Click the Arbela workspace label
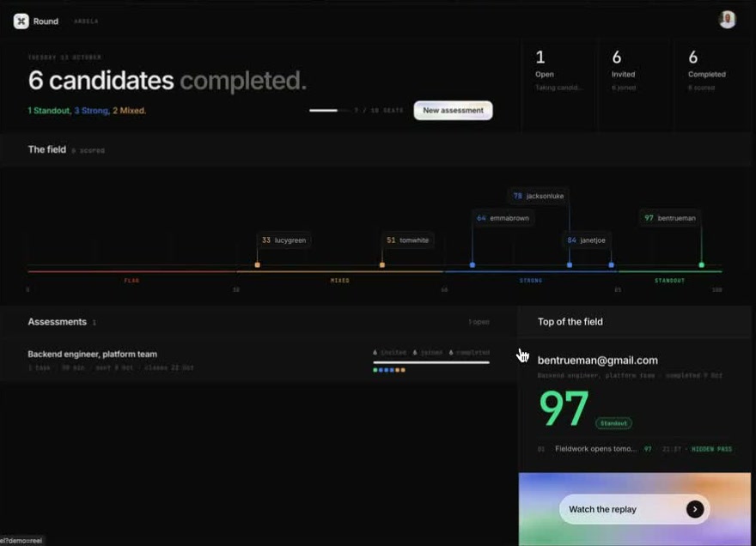Image resolution: width=756 pixels, height=546 pixels. click(86, 21)
